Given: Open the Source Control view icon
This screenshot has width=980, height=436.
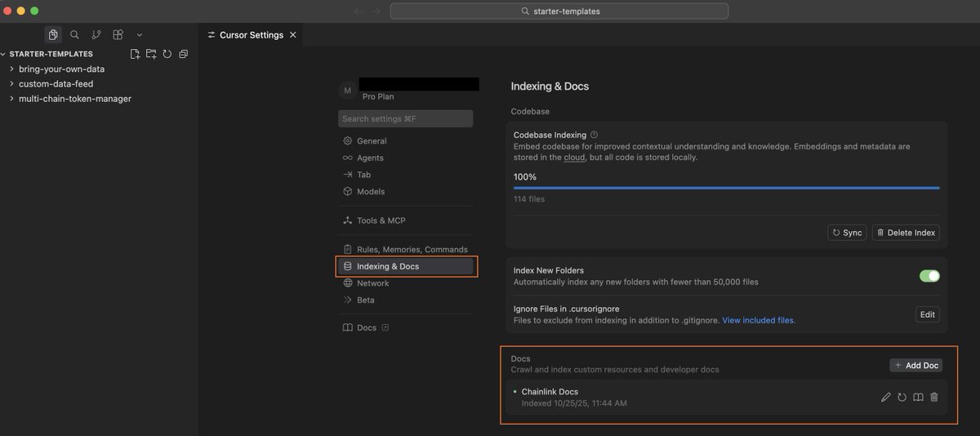Looking at the screenshot, I should [x=96, y=34].
